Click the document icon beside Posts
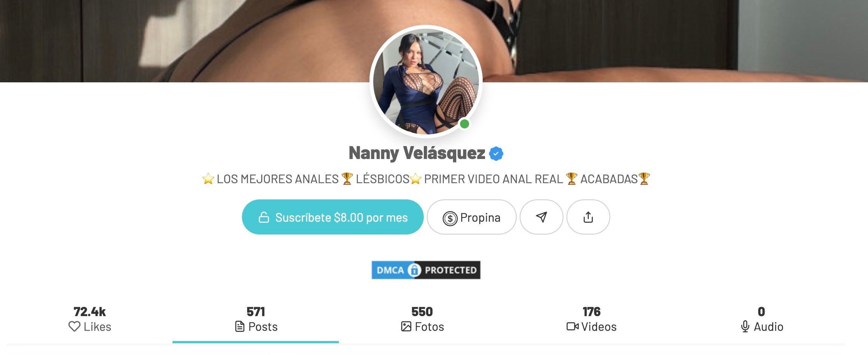The width and height of the screenshot is (868, 355). 240,326
